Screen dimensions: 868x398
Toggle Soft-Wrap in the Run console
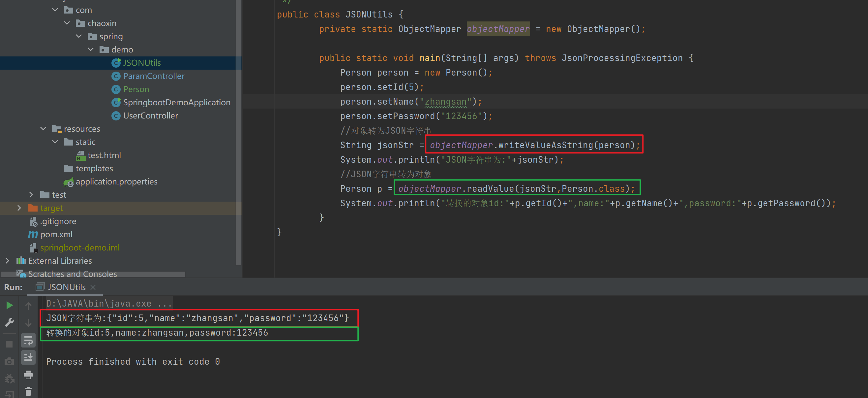click(x=28, y=340)
